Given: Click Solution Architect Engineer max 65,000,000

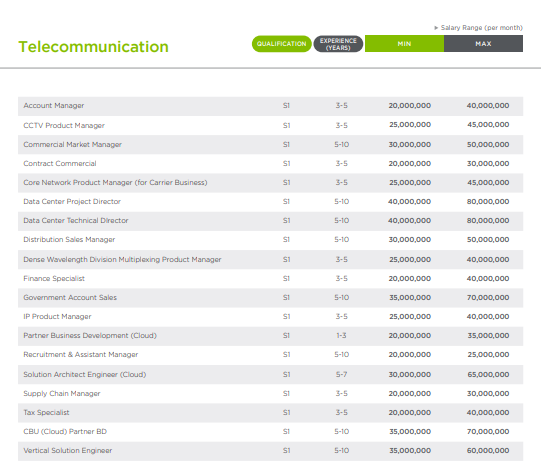Looking at the screenshot, I should [x=488, y=374].
